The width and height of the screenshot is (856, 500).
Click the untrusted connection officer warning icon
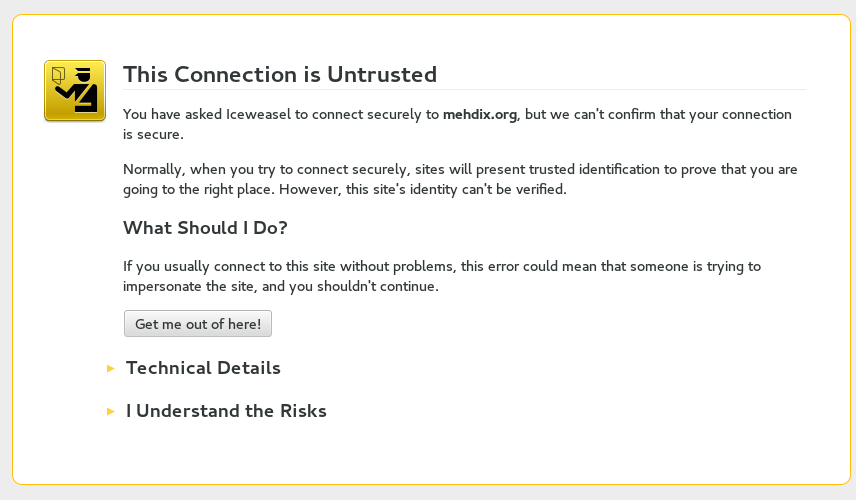(75, 90)
